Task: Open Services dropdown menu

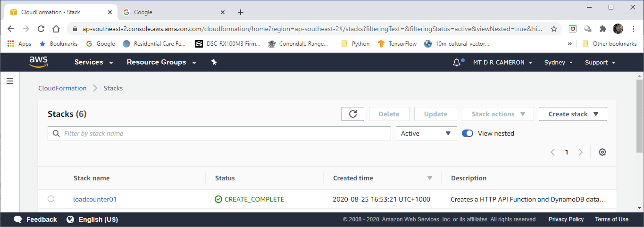Action: point(94,62)
